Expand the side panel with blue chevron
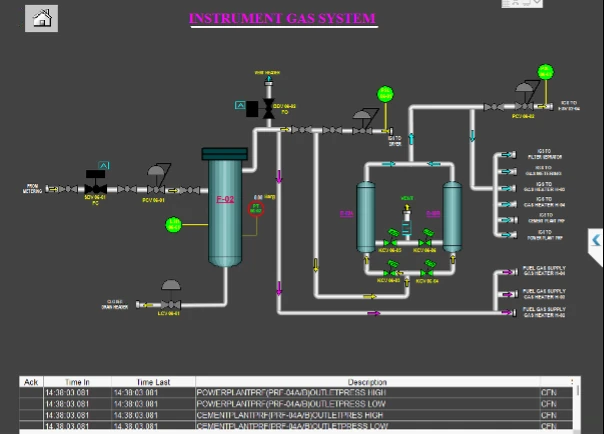604x434 pixels. click(596, 240)
